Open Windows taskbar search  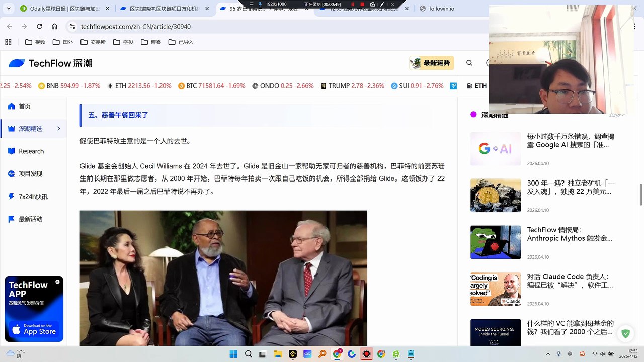pyautogui.click(x=249, y=354)
